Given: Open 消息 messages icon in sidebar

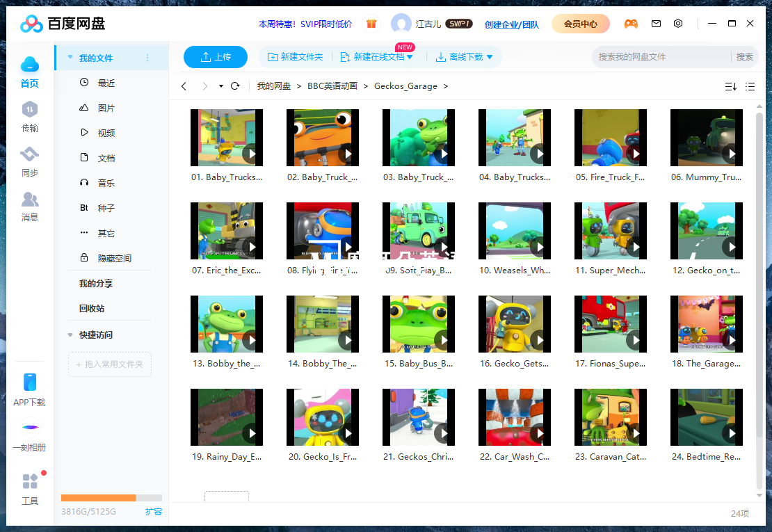Looking at the screenshot, I should pyautogui.click(x=29, y=200).
